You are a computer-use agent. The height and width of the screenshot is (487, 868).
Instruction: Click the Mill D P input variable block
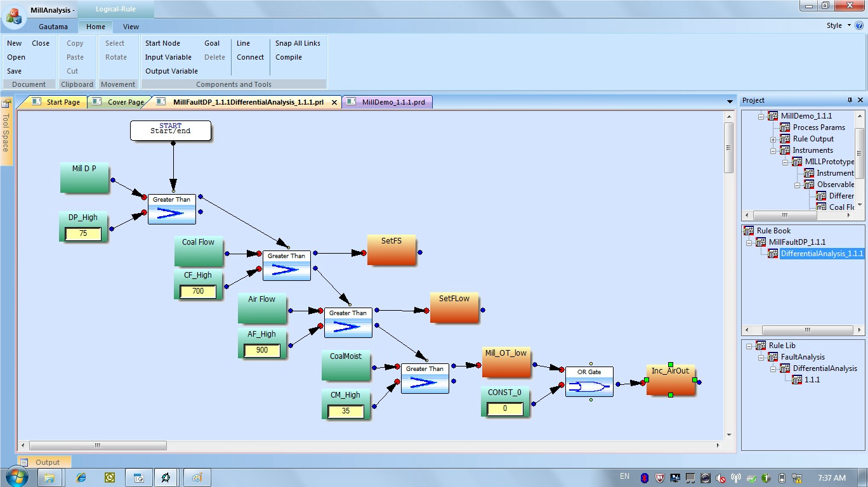point(84,178)
